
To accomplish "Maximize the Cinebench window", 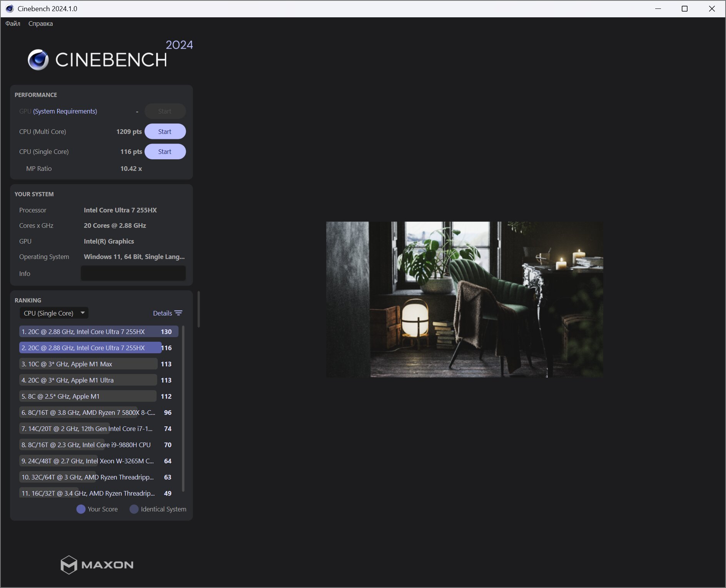I will point(684,8).
